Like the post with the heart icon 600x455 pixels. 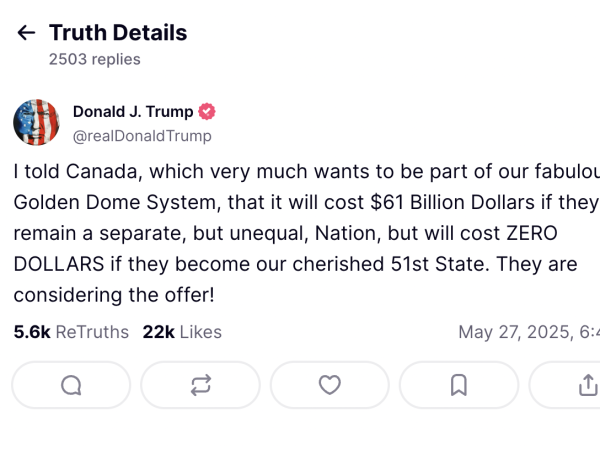click(329, 385)
